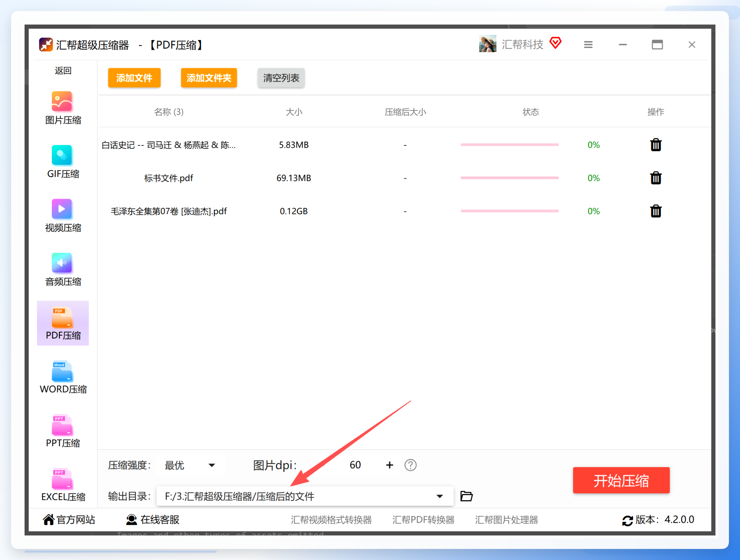The width and height of the screenshot is (740, 560).
Task: Click the red VIP diamond icon
Action: (x=555, y=43)
